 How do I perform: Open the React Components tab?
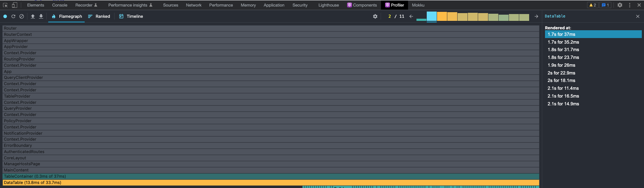362,5
